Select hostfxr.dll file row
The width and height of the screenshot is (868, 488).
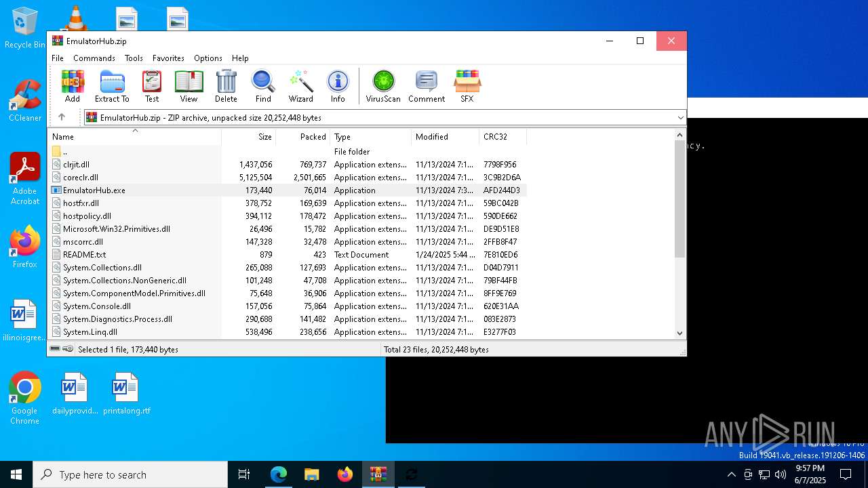point(288,203)
